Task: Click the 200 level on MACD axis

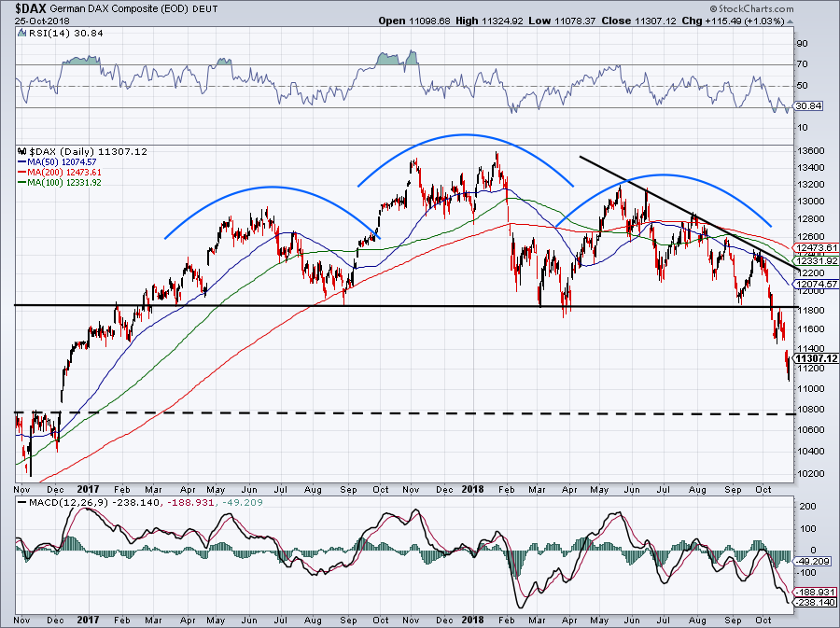Action: pos(808,507)
